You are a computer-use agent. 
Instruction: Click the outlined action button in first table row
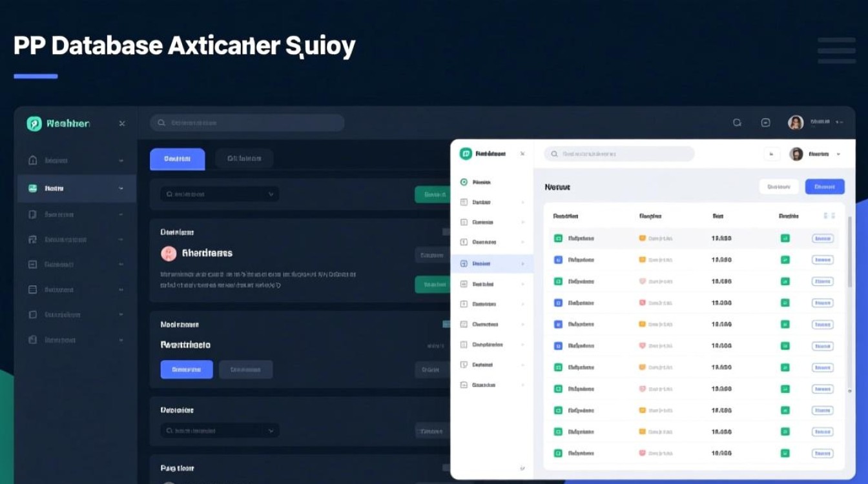pyautogui.click(x=822, y=238)
